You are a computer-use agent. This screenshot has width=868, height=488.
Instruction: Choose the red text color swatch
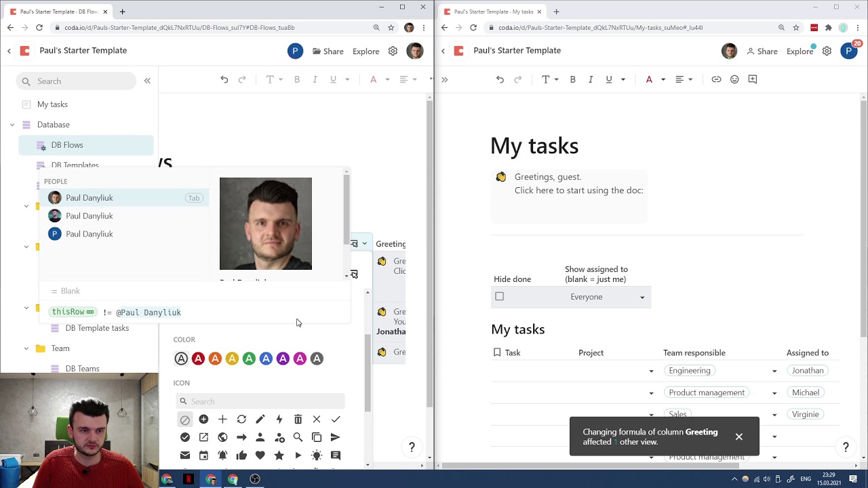[198, 359]
